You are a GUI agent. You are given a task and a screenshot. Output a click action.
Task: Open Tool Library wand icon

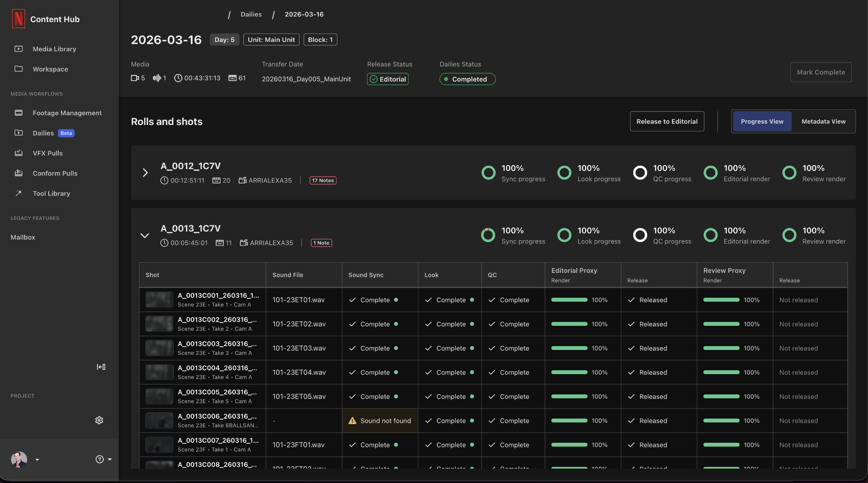(x=19, y=193)
